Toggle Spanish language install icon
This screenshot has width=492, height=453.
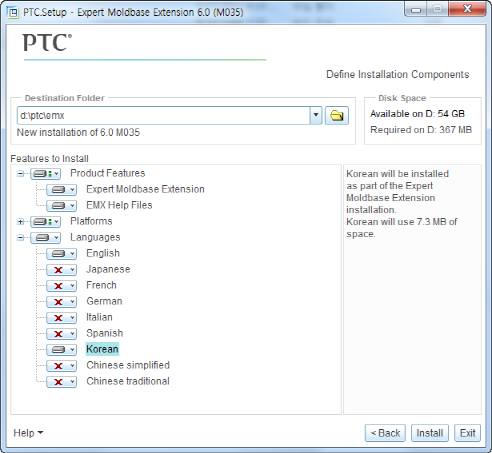pyautogui.click(x=62, y=333)
